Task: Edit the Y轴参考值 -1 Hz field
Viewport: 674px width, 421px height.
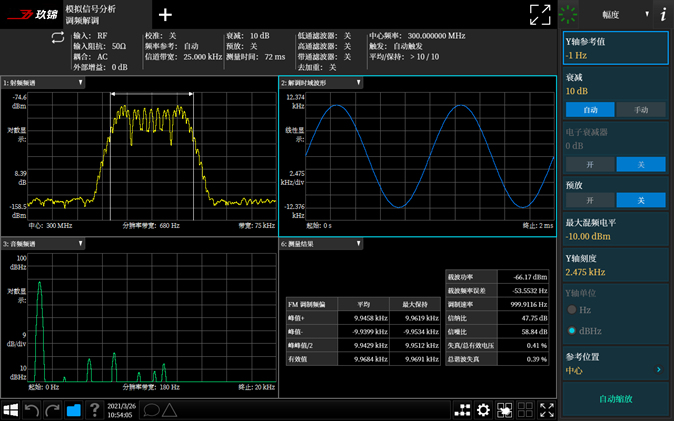Action: pos(616,48)
